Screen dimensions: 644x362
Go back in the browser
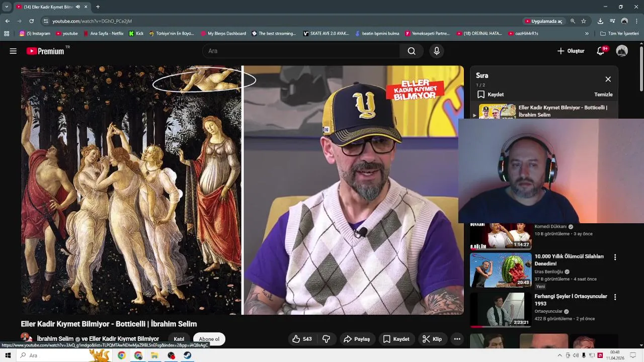(7, 21)
